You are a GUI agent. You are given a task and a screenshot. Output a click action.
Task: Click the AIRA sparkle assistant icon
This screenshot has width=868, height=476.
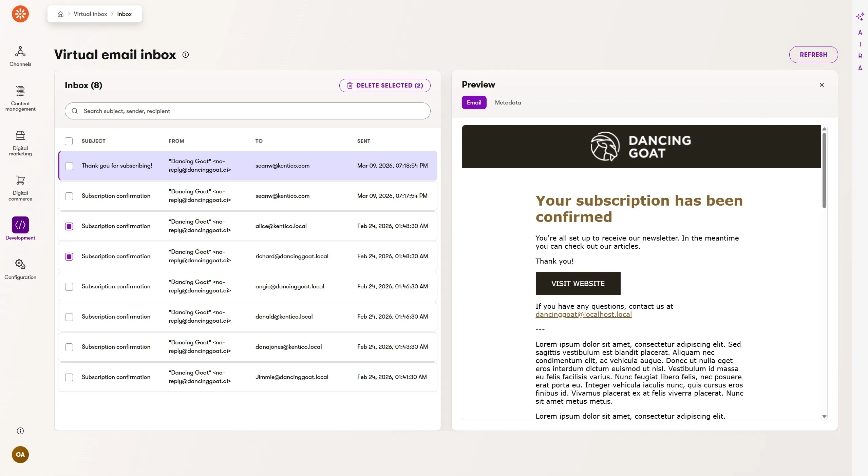[x=860, y=16]
